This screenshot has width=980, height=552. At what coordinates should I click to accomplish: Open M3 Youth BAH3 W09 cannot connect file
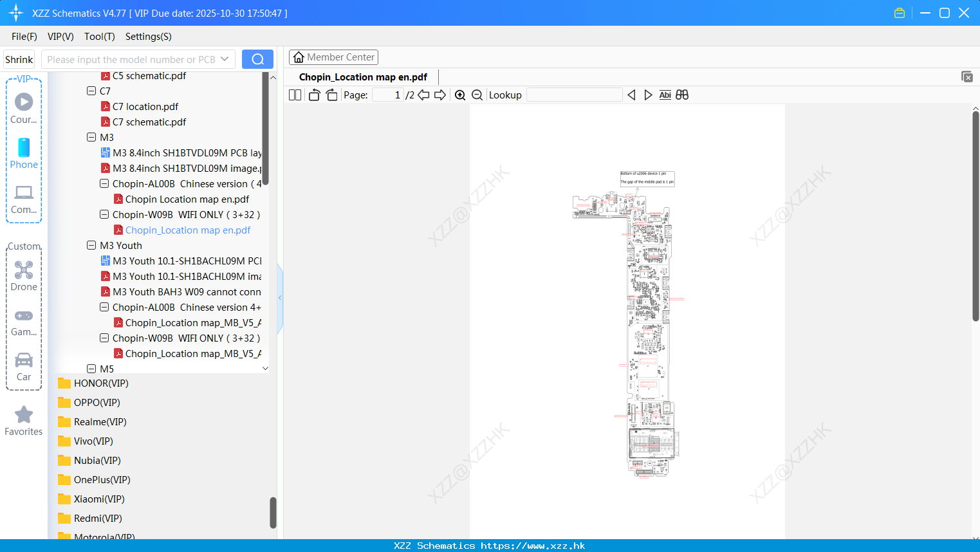187,291
